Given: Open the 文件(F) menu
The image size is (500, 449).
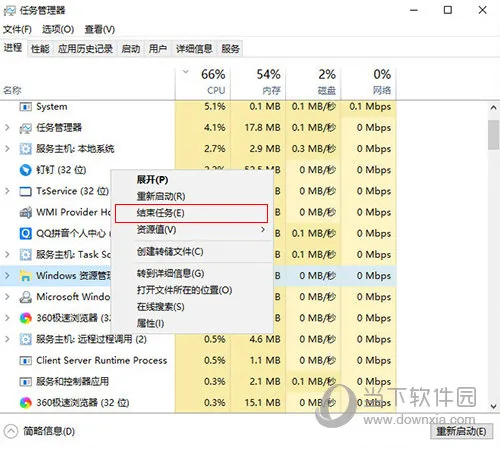Looking at the screenshot, I should 17,30.
